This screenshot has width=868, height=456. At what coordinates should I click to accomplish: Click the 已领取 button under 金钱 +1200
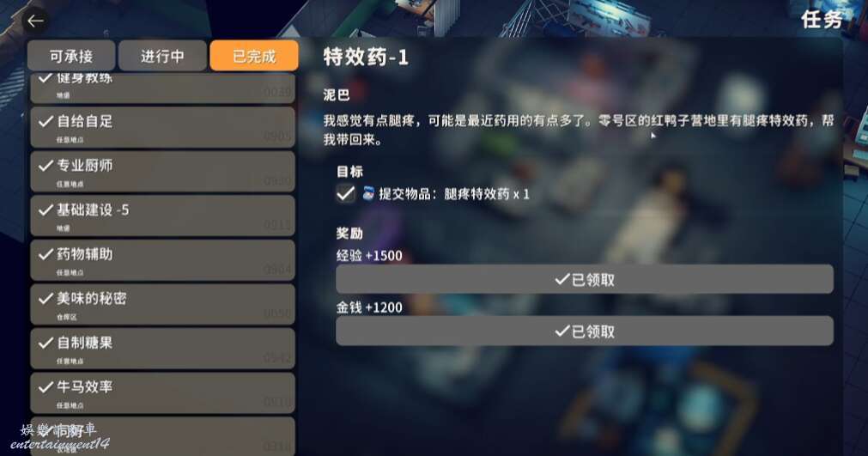tap(585, 331)
